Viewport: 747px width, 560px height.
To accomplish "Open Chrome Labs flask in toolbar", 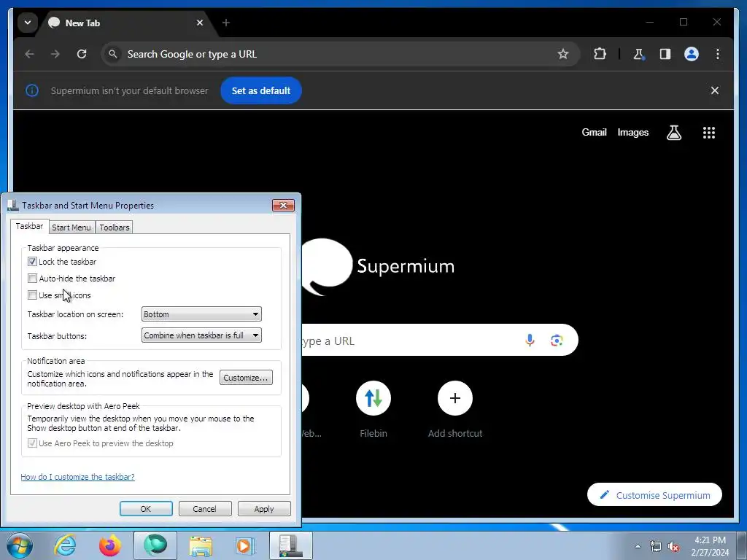I will tap(638, 54).
